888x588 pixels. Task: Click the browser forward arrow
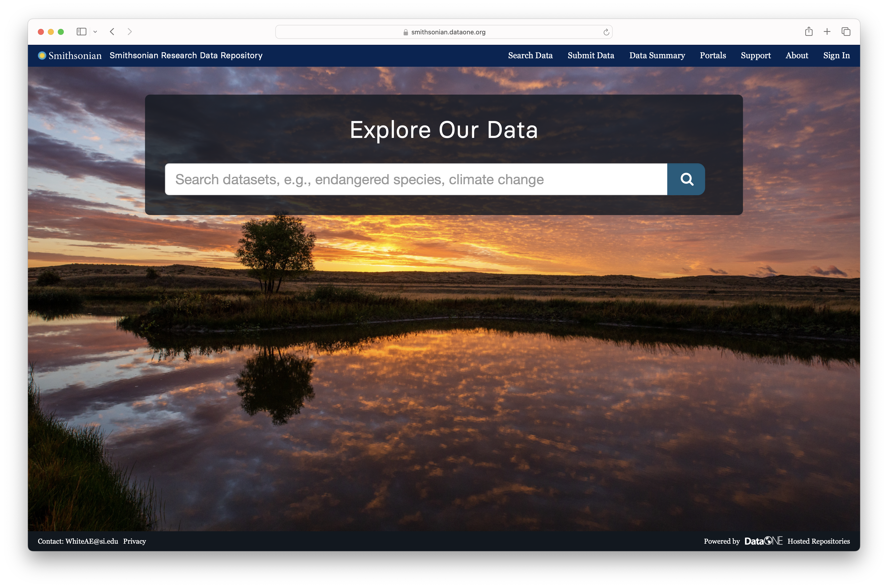coord(130,32)
